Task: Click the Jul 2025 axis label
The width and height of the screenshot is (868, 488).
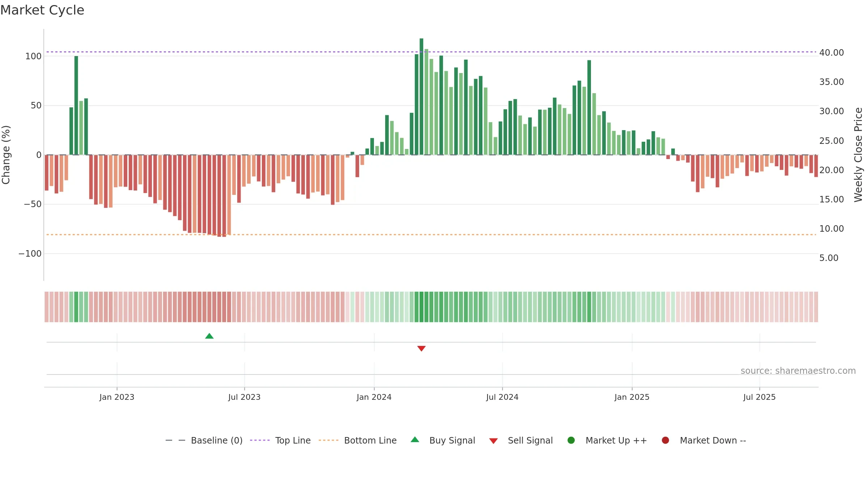Action: (759, 397)
